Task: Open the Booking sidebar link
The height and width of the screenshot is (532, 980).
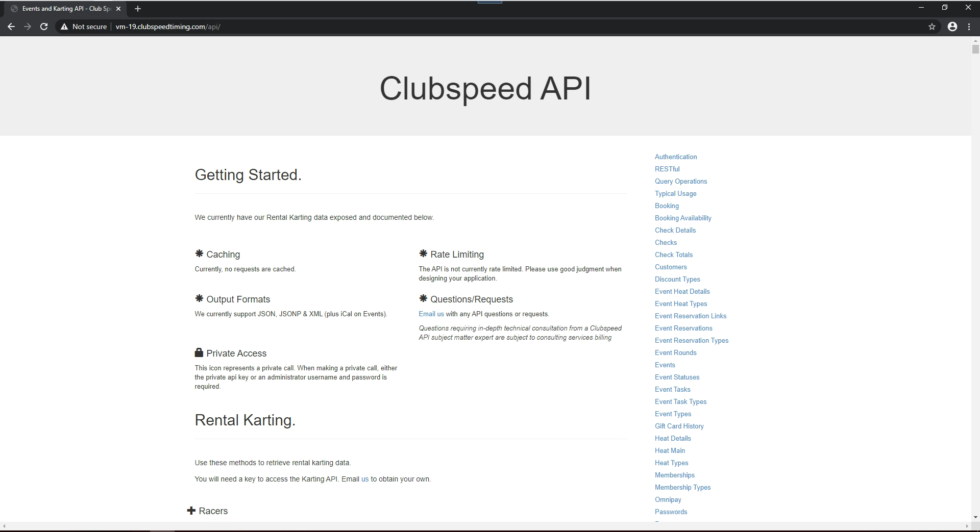Action: [667, 206]
